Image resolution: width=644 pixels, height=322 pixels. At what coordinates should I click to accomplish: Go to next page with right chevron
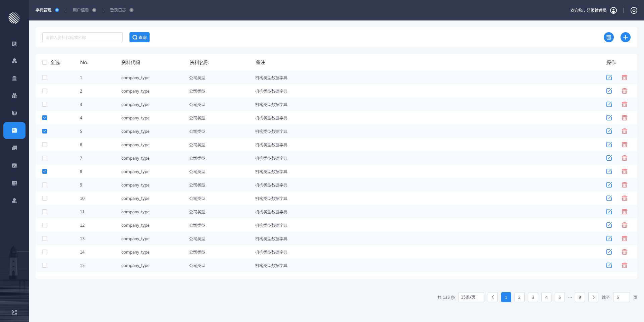(593, 297)
